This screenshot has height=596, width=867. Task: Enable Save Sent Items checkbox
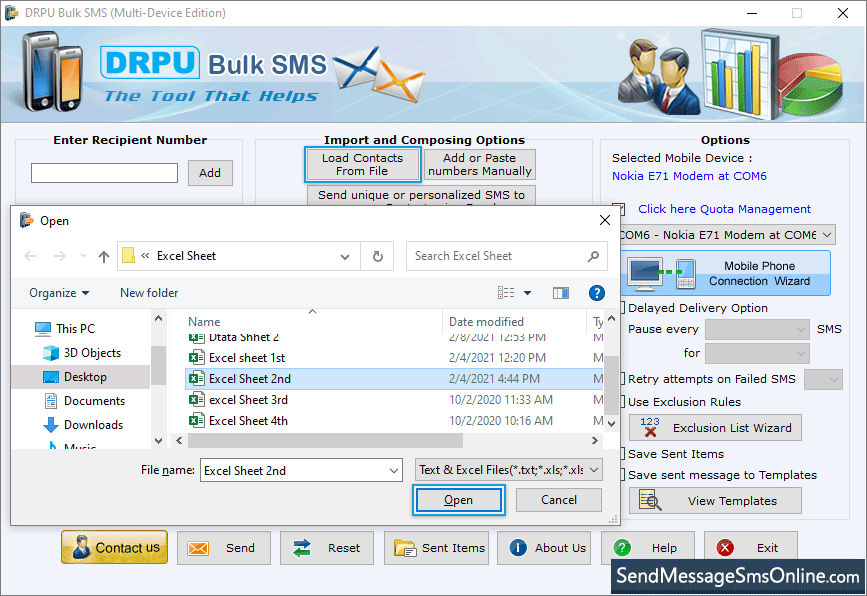(622, 454)
